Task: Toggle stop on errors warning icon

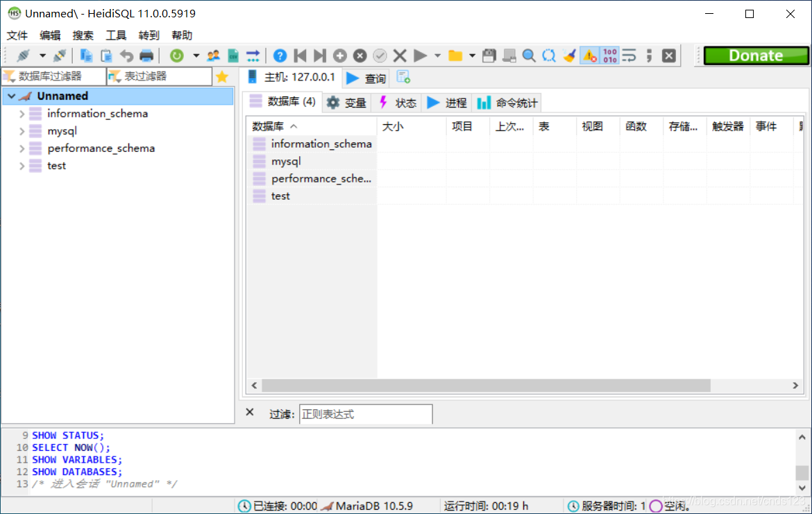Action: (x=589, y=55)
